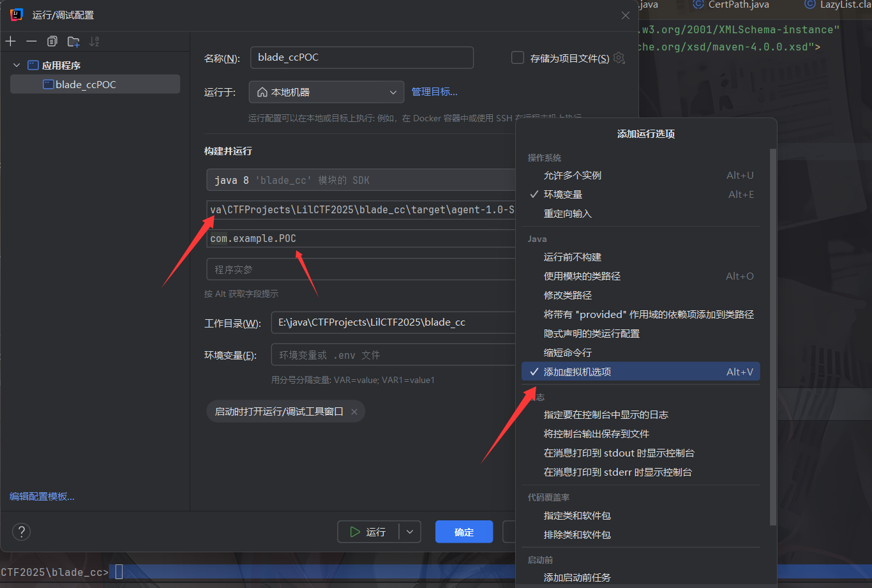Screen dimensions: 872x588
Task: Open the dropdown arrow next to 运行 button
Action: coord(410,532)
